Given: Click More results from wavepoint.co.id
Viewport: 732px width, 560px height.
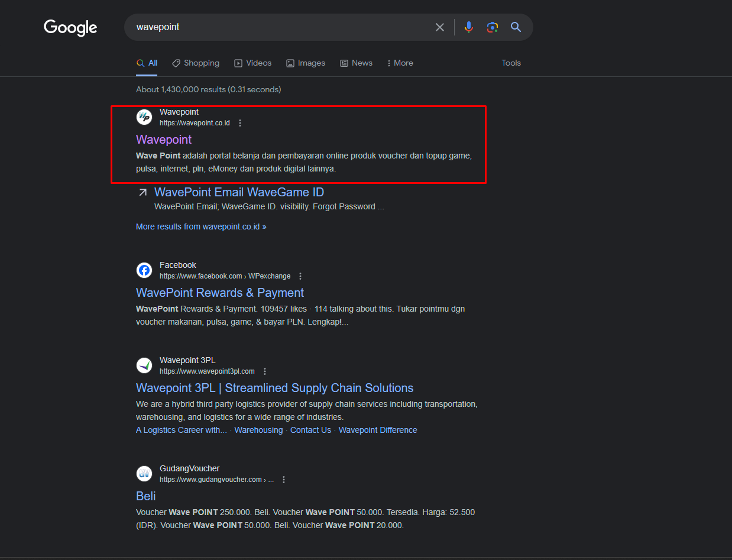Looking at the screenshot, I should [x=201, y=226].
